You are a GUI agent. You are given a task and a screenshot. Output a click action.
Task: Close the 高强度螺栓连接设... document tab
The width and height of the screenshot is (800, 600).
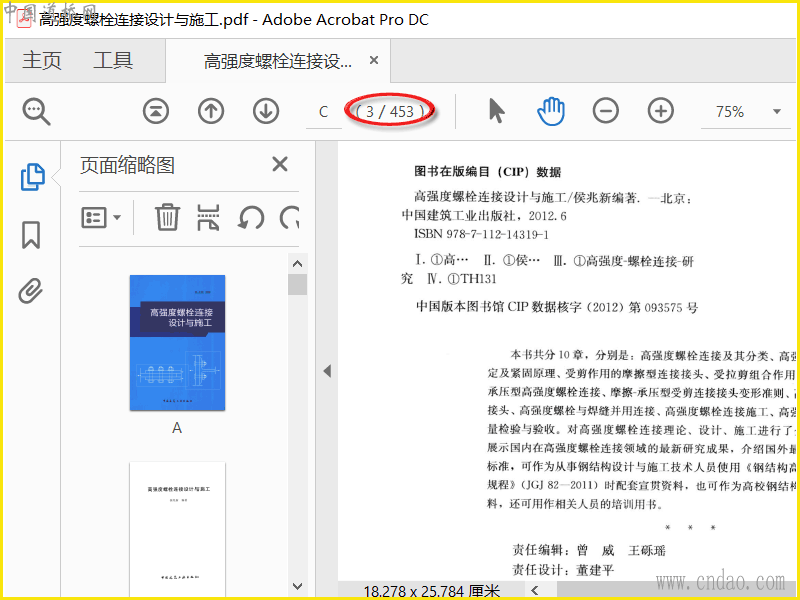click(374, 61)
